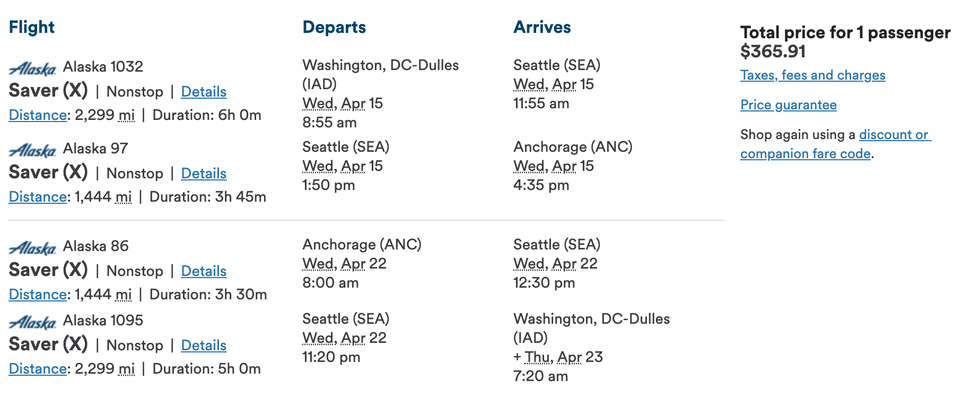Click the Alaska logo beside flight 1095
The image size is (980, 397).
(33, 322)
